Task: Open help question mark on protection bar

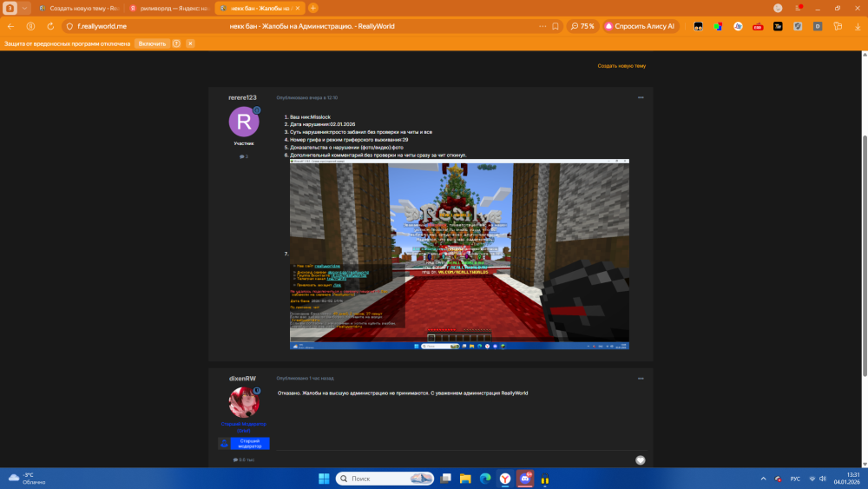Action: click(x=176, y=43)
